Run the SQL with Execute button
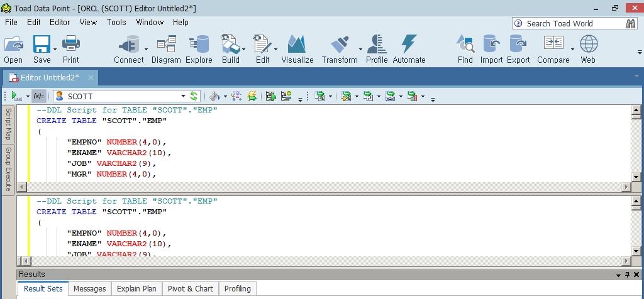Image resolution: width=644 pixels, height=299 pixels. (x=16, y=96)
